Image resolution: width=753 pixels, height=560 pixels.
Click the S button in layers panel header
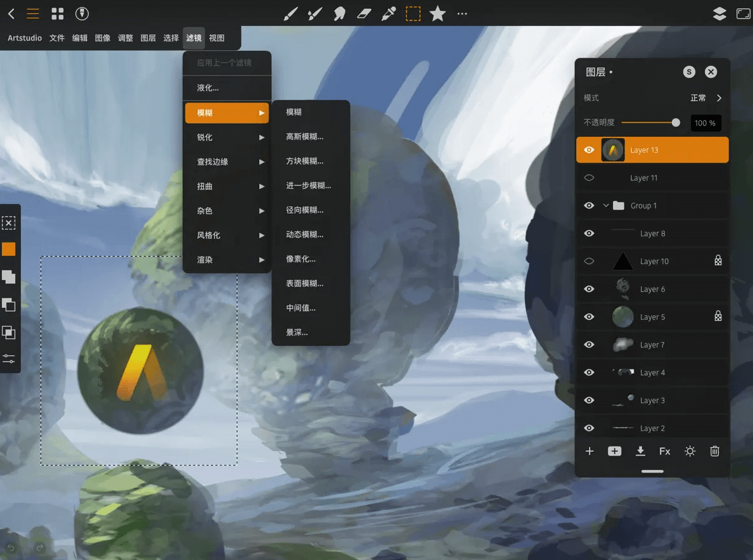click(689, 72)
